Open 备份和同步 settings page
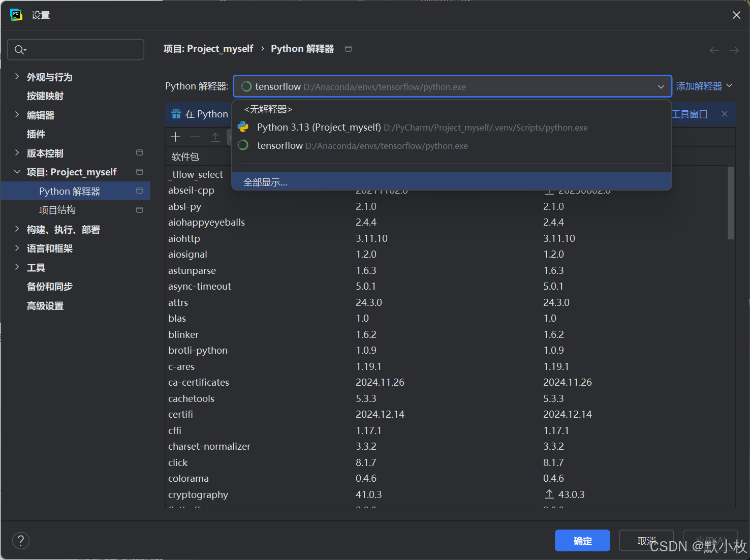Screen dimensions: 750x560 pos(50,287)
